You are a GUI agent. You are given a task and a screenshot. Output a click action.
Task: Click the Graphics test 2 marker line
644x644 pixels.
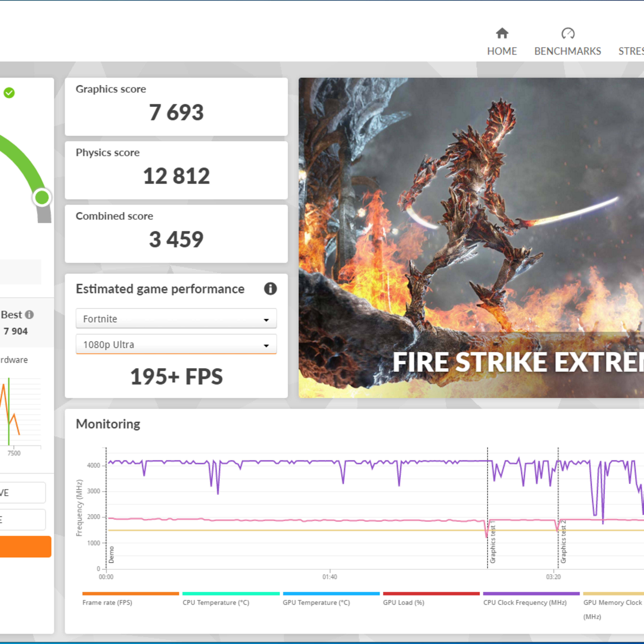(558, 508)
